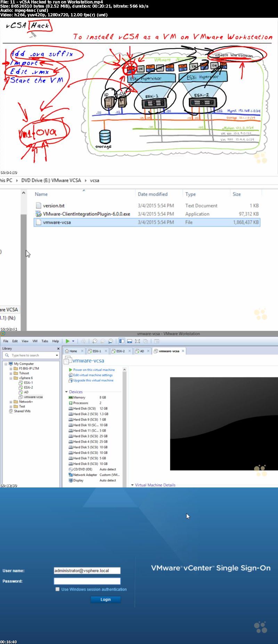Expand the Test folder

coord(11,406)
